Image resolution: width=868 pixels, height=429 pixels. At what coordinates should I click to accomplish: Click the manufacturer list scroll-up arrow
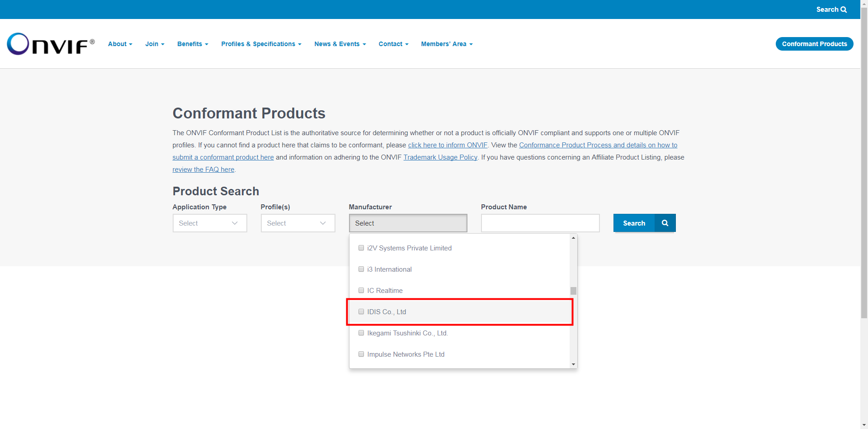pyautogui.click(x=573, y=238)
